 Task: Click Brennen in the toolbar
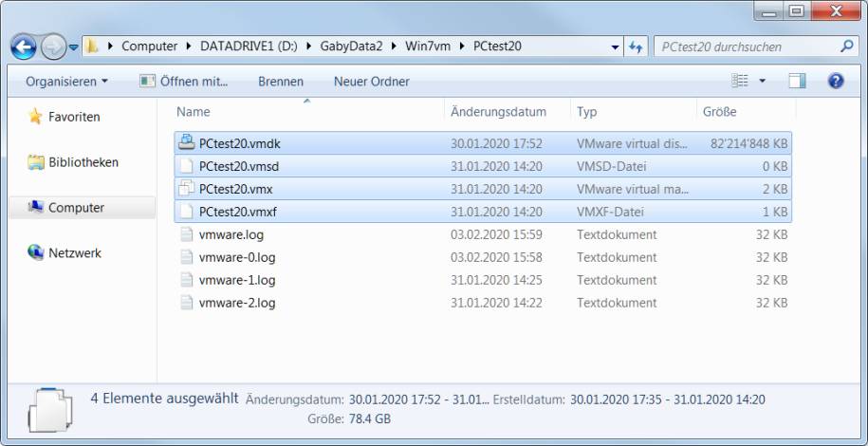(281, 82)
